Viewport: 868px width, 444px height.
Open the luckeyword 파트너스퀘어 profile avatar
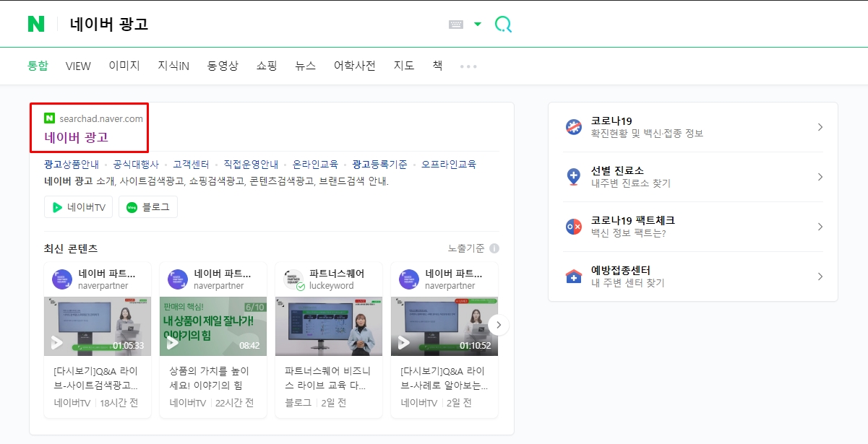(293, 279)
